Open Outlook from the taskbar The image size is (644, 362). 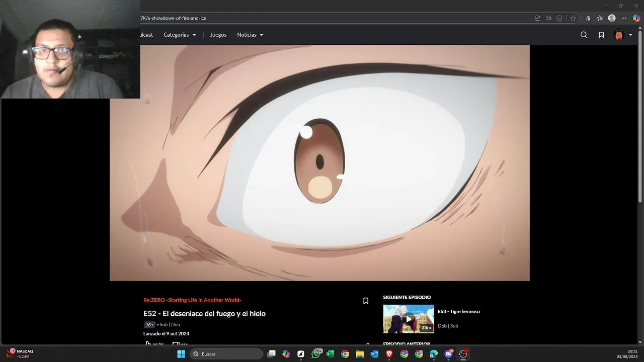click(x=374, y=354)
